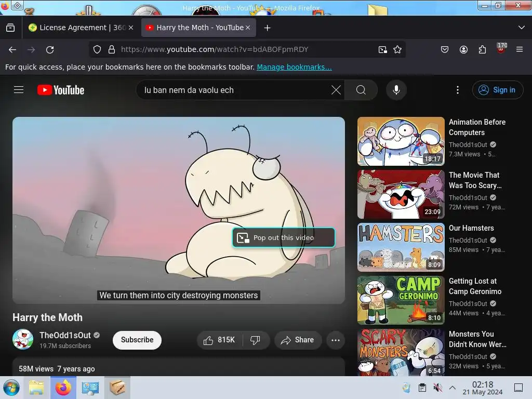Open Firefox application hamburger menu
This screenshot has width=532, height=399.
520,49
